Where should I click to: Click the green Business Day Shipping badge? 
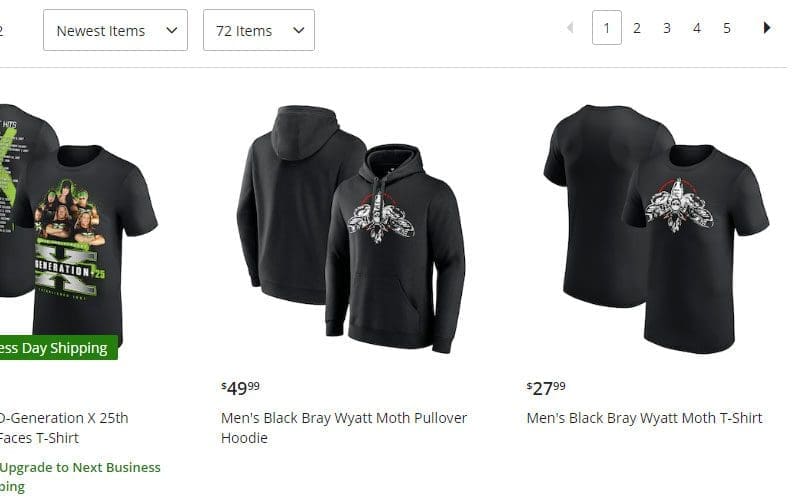tap(59, 347)
